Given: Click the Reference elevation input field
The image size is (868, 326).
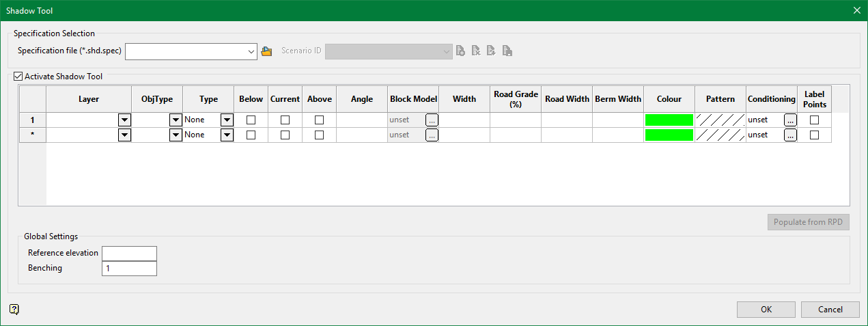Looking at the screenshot, I should 129,254.
